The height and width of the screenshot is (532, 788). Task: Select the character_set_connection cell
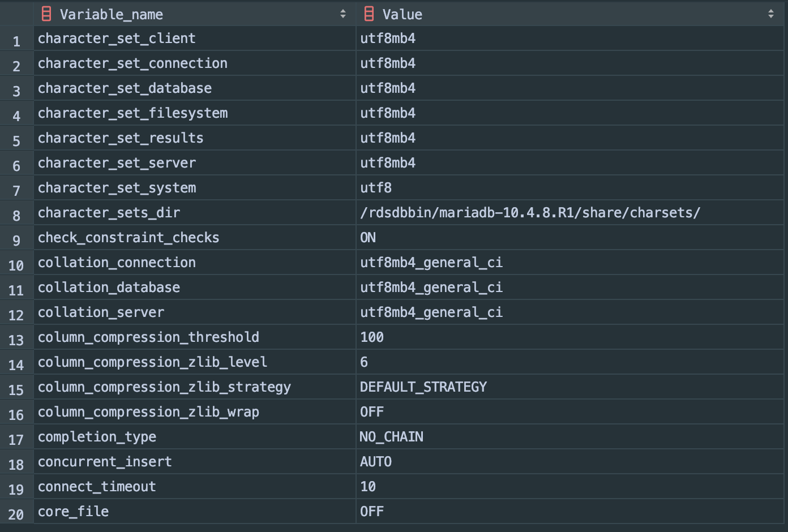point(195,63)
